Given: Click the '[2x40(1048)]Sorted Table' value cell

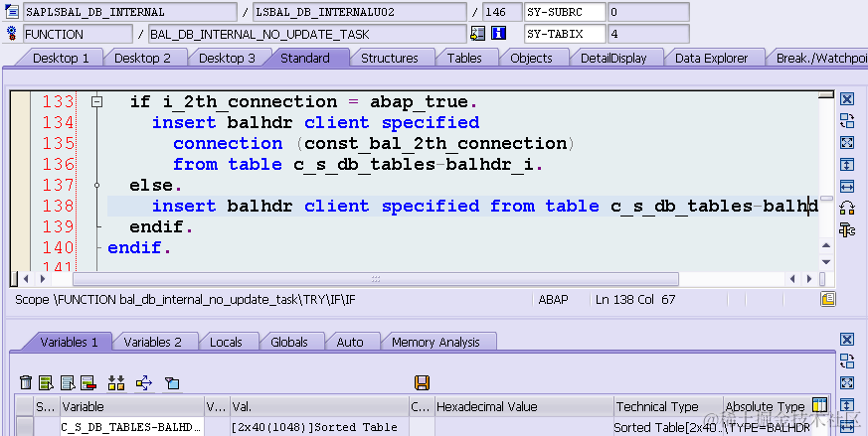Looking at the screenshot, I should coord(319,427).
